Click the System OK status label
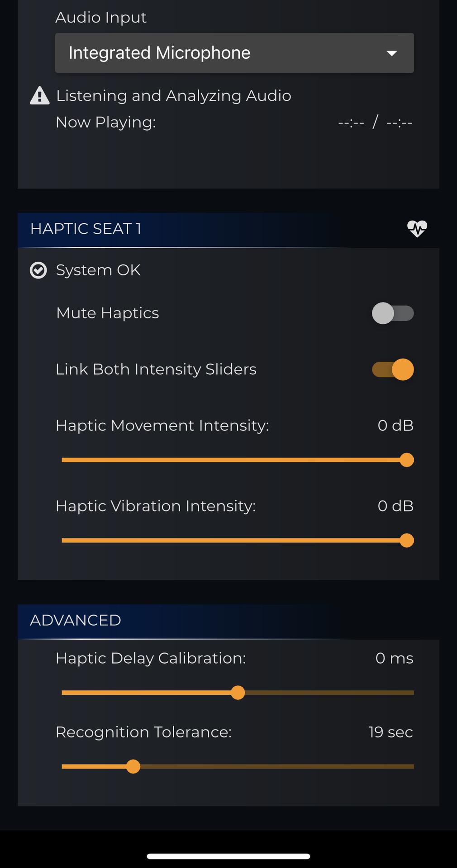 pos(98,270)
